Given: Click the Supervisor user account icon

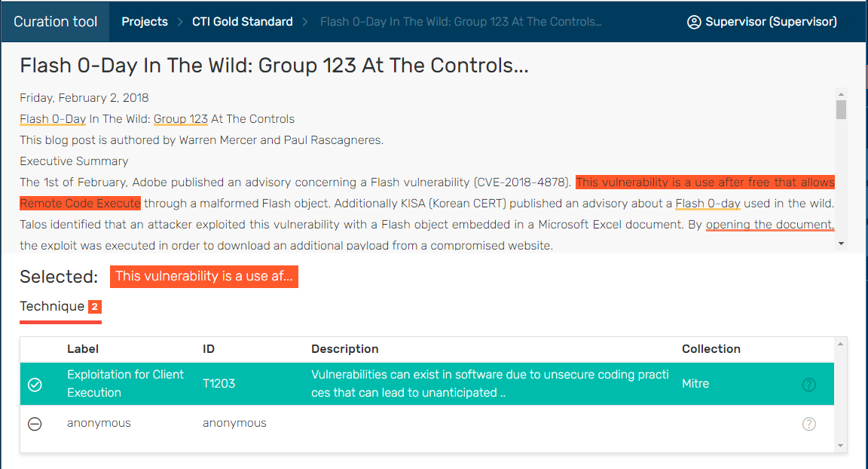Looking at the screenshot, I should coord(694,22).
